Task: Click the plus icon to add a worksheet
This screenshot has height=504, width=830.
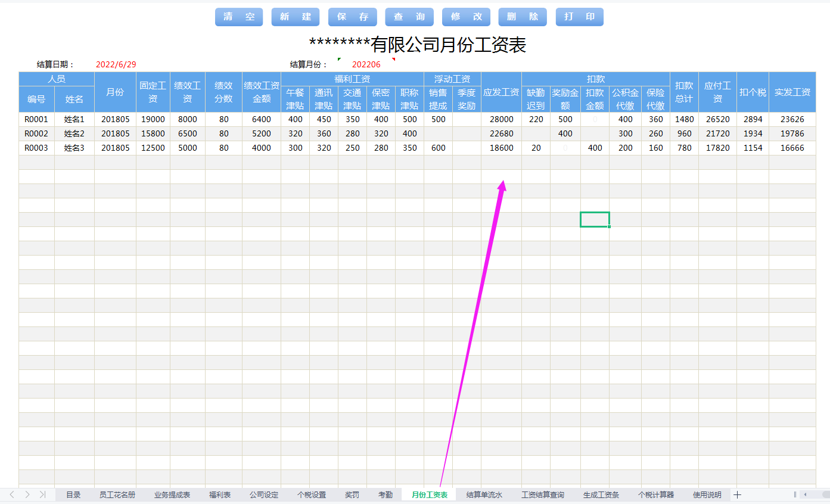Action: pyautogui.click(x=738, y=494)
